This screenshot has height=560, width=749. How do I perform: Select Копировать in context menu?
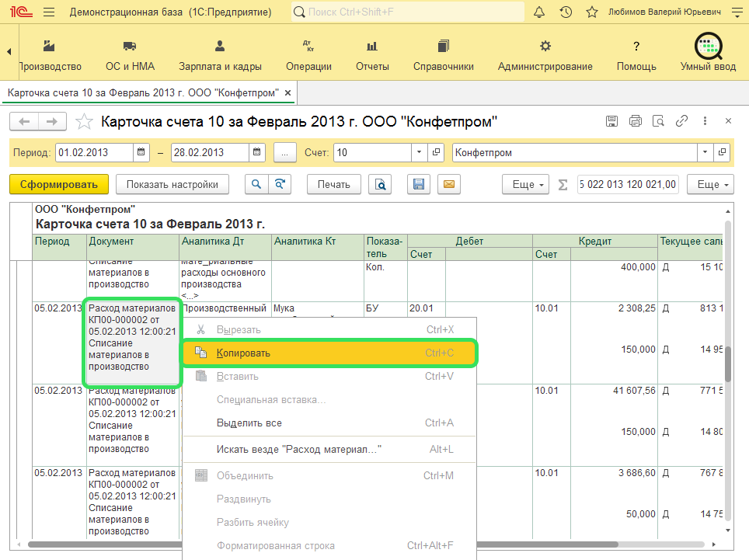pos(243,353)
